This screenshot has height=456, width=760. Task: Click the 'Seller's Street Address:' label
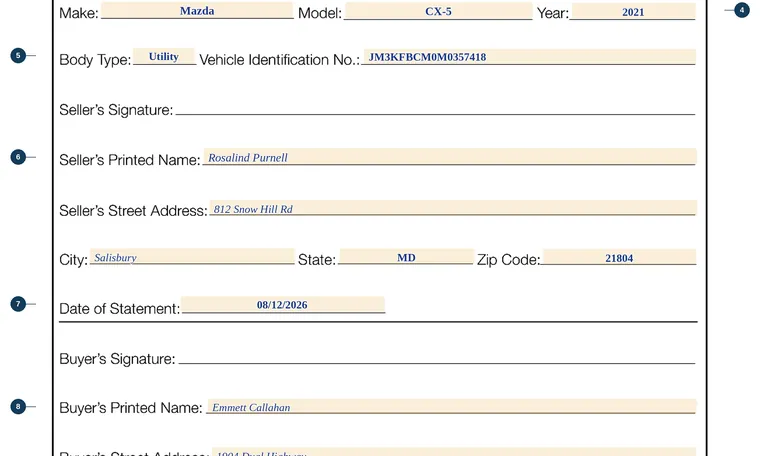[x=133, y=211]
